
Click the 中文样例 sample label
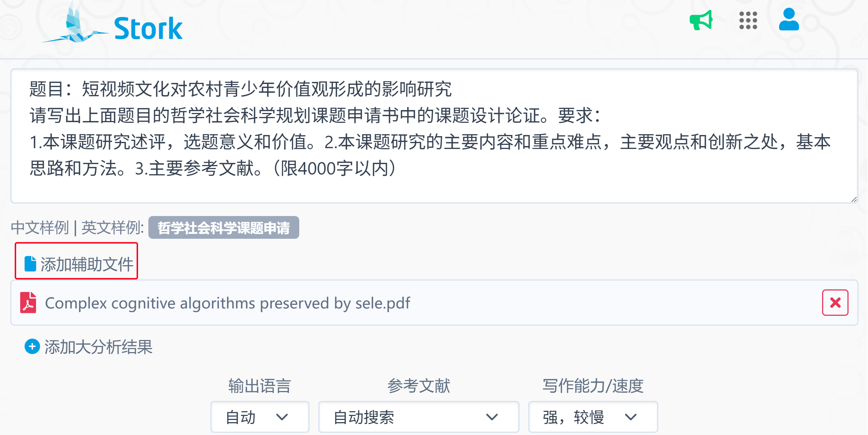coord(40,228)
